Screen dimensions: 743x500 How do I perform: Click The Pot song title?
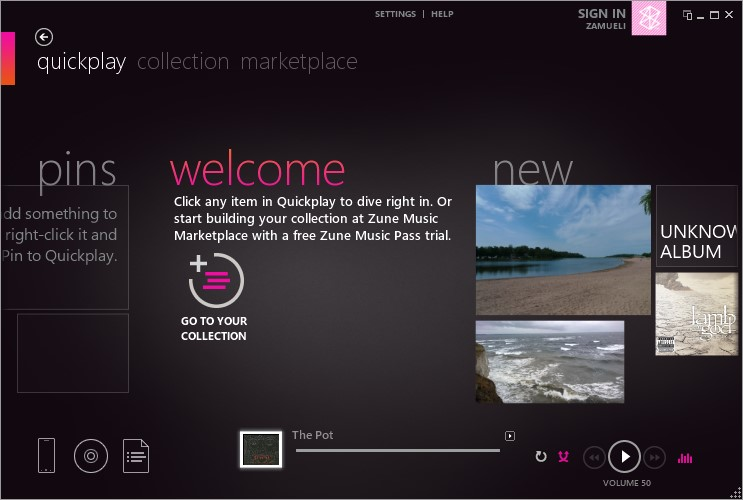(x=312, y=435)
